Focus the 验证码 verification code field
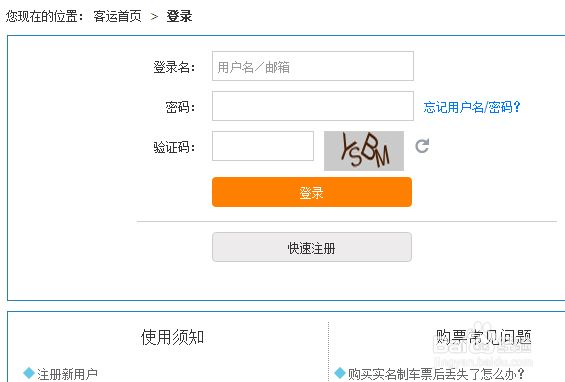This screenshot has width=565, height=382. click(263, 146)
